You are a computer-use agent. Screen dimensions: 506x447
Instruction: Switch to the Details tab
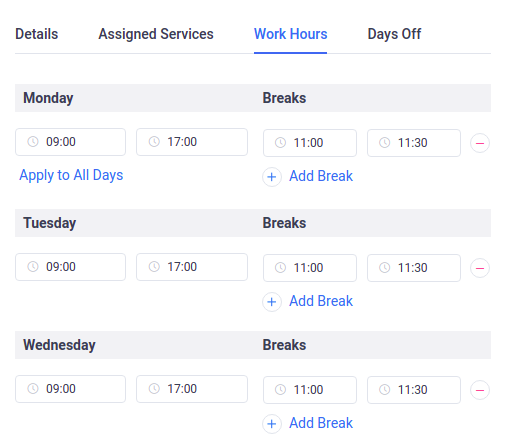click(37, 34)
